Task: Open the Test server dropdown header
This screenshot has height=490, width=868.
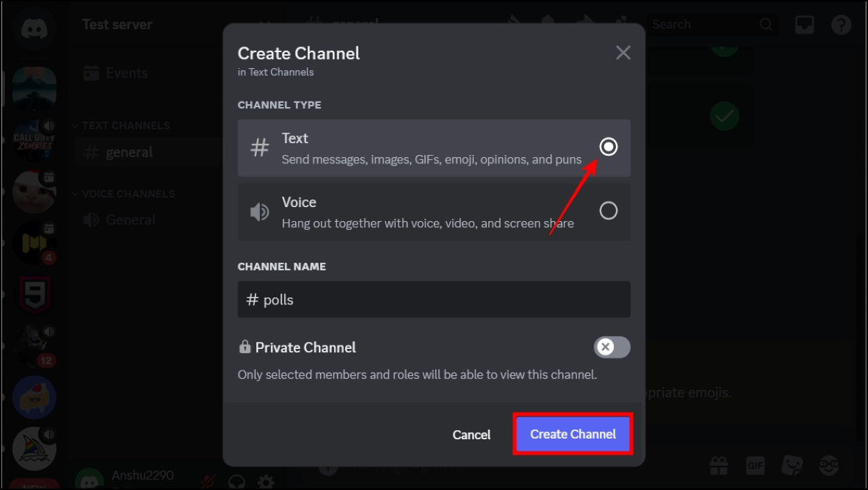Action: (117, 25)
